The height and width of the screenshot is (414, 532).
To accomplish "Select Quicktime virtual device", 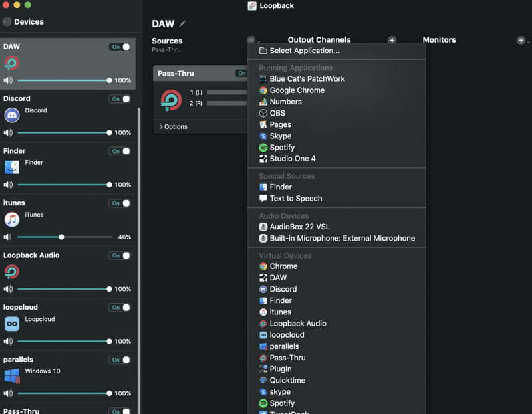I will click(x=336, y=380).
